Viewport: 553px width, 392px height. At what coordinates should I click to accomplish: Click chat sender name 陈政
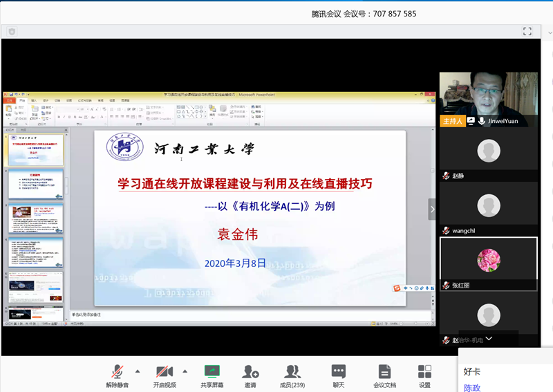472,387
